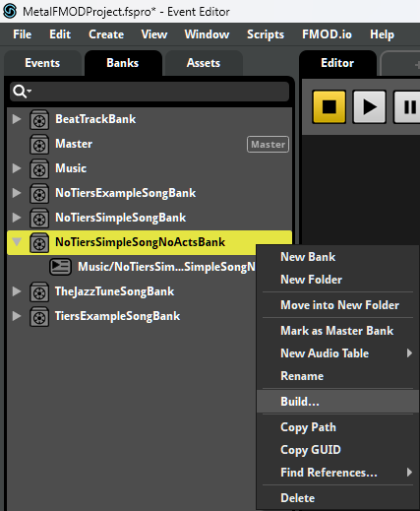This screenshot has width=420, height=511.
Task: Expand the NoTiersSimpleSongBank node
Action: (17, 218)
